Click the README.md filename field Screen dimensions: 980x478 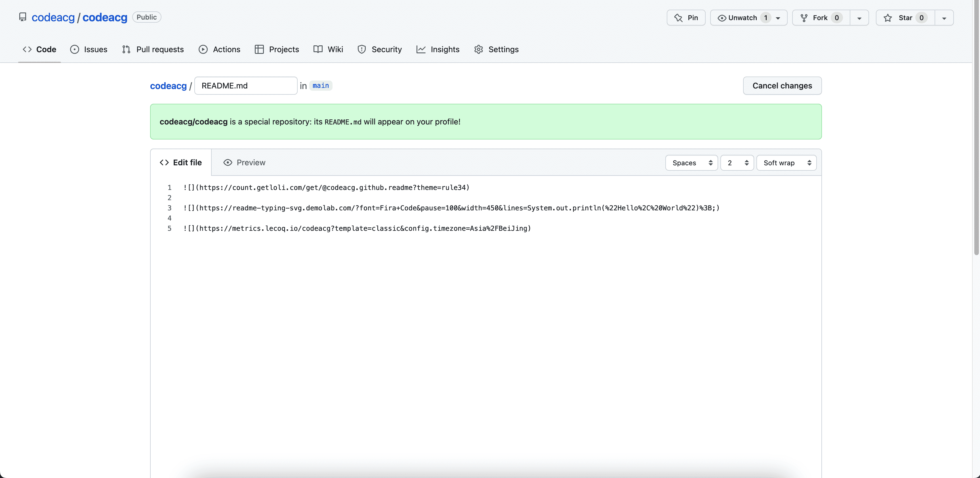(246, 86)
